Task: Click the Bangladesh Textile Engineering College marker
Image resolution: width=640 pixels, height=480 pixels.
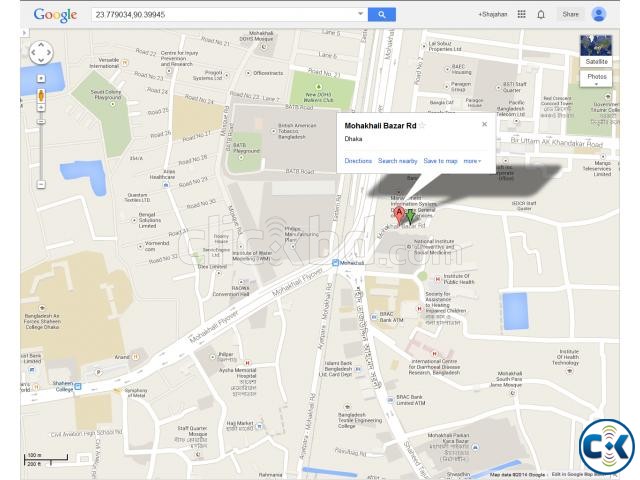Action: pos(347,407)
